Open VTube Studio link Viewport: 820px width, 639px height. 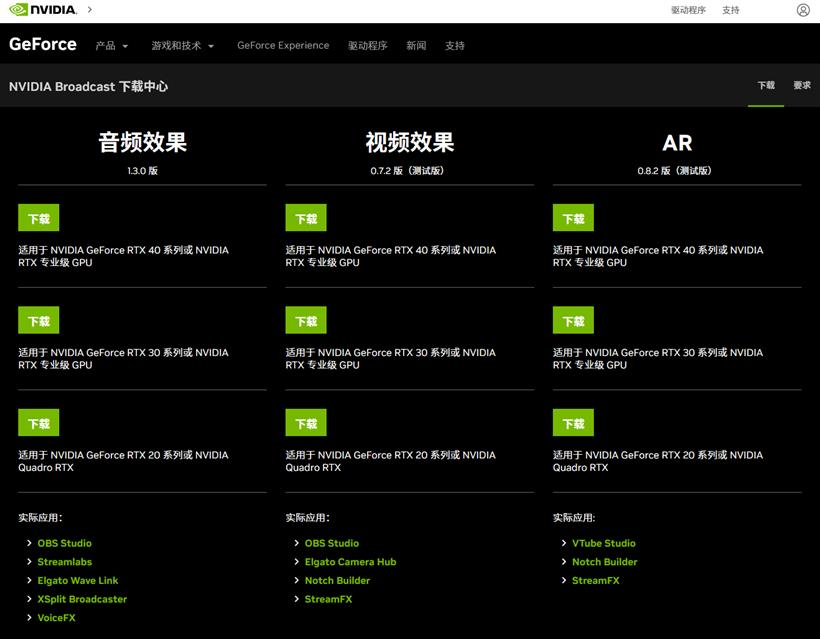click(603, 543)
